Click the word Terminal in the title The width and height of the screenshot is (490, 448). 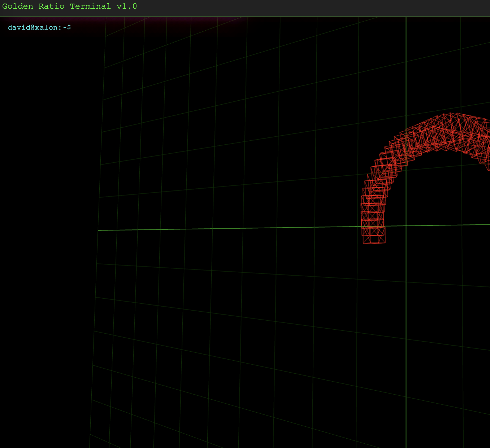pos(90,6)
